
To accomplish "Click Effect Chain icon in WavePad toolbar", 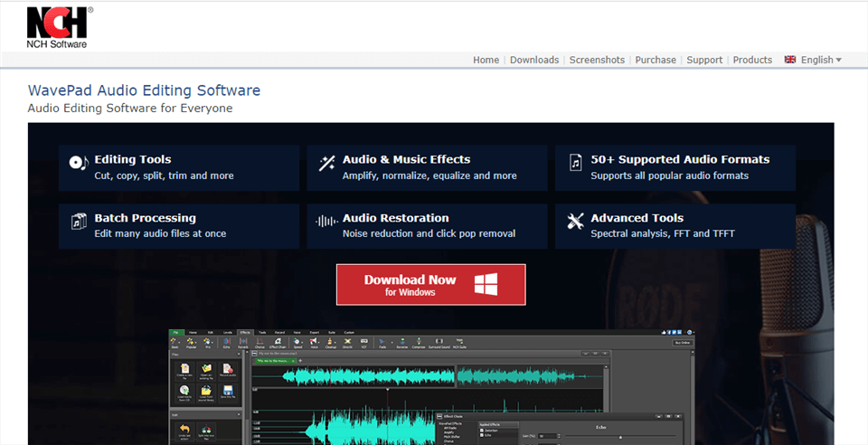I will 278,343.
